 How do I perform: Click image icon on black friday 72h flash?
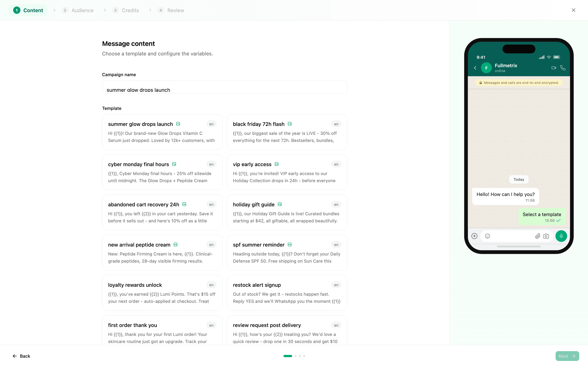tap(290, 124)
